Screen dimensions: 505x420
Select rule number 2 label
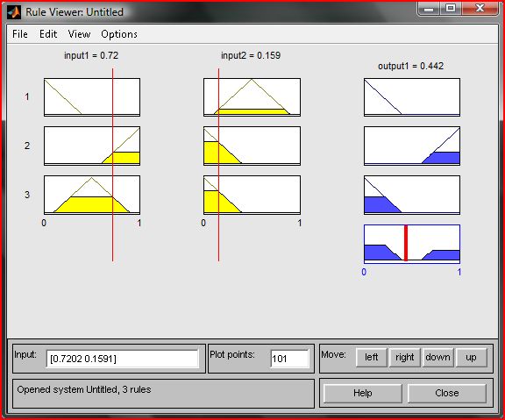pyautogui.click(x=27, y=146)
